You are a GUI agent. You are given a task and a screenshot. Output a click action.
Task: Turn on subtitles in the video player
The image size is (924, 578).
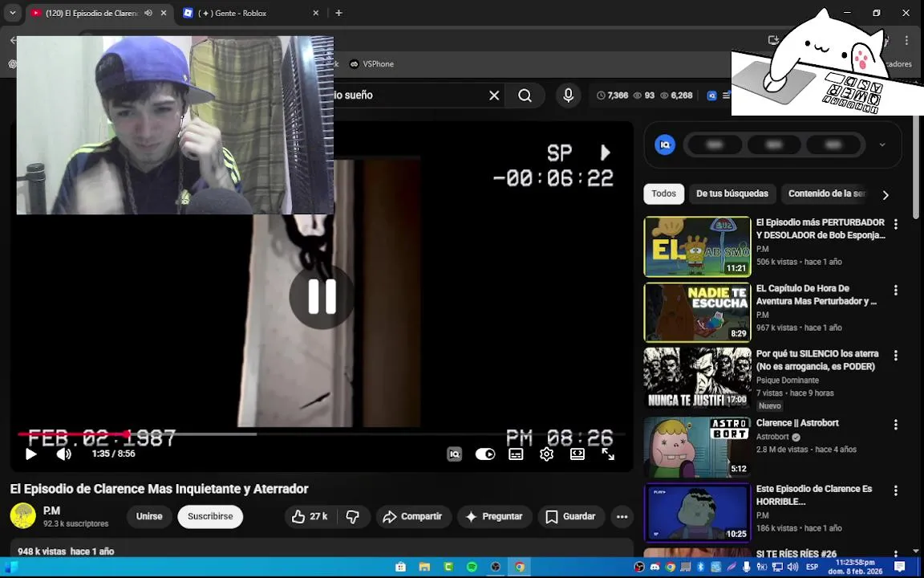tap(517, 454)
